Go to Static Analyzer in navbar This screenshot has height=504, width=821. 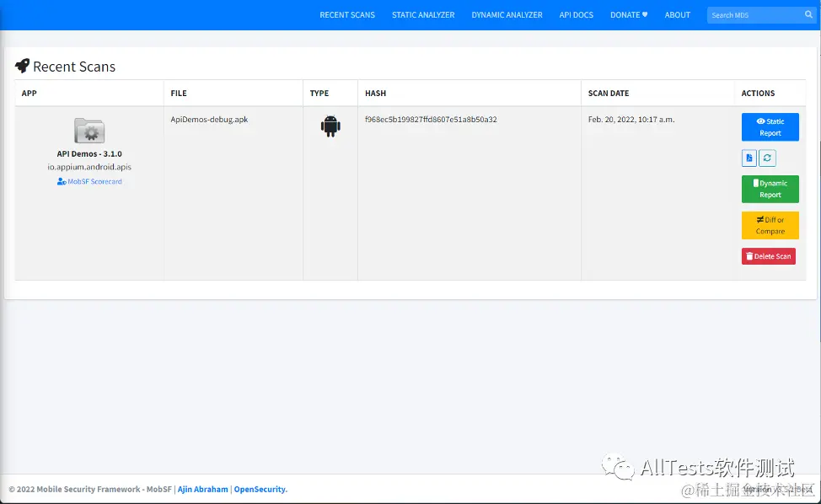coord(423,15)
